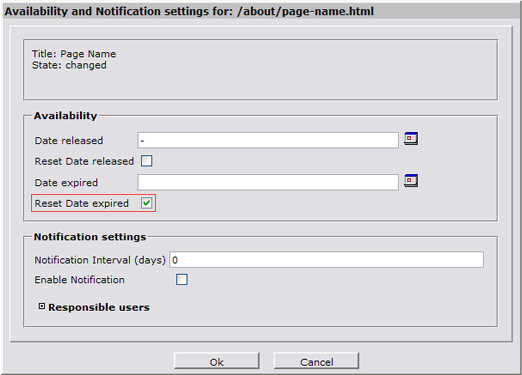The width and height of the screenshot is (522, 375).
Task: Click the 'Enable Notification' label
Action: coord(79,280)
